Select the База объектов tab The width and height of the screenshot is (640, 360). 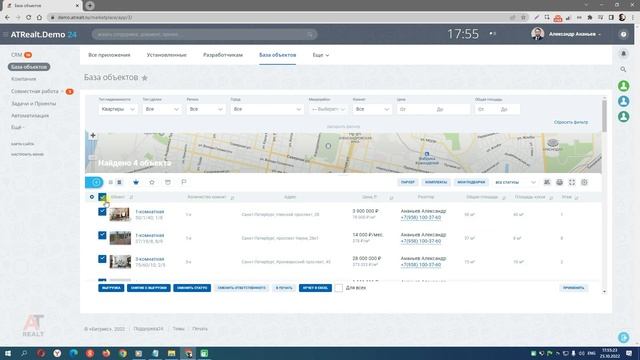tap(278, 55)
